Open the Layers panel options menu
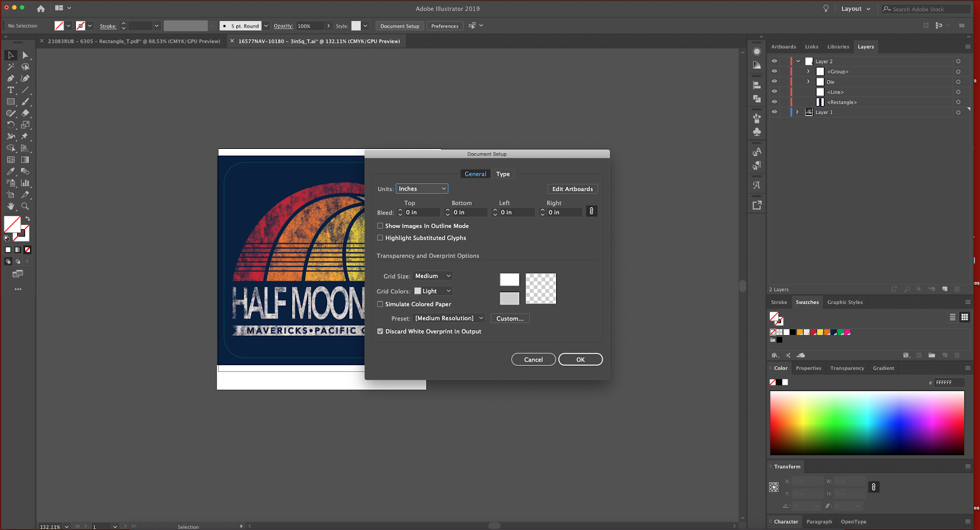Image resolution: width=980 pixels, height=530 pixels. coord(968,47)
